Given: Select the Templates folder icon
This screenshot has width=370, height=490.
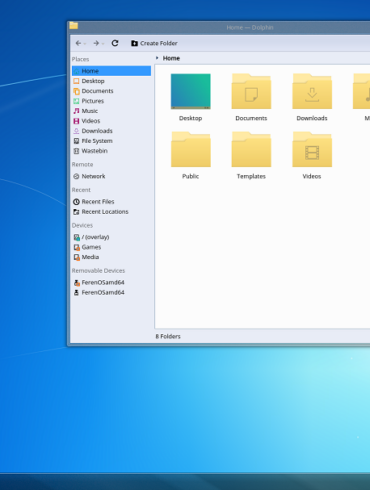Looking at the screenshot, I should 251,149.
